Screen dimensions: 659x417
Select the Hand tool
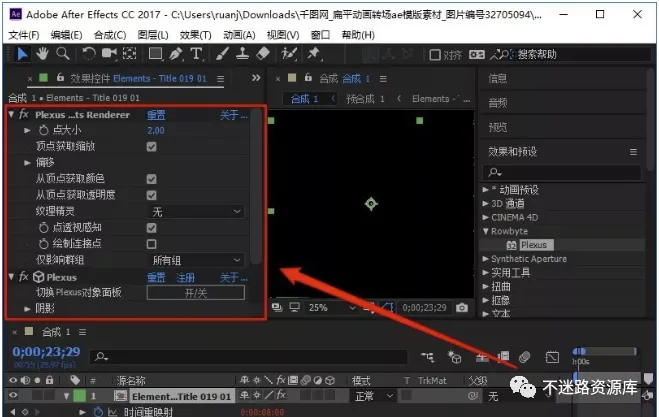[42, 54]
